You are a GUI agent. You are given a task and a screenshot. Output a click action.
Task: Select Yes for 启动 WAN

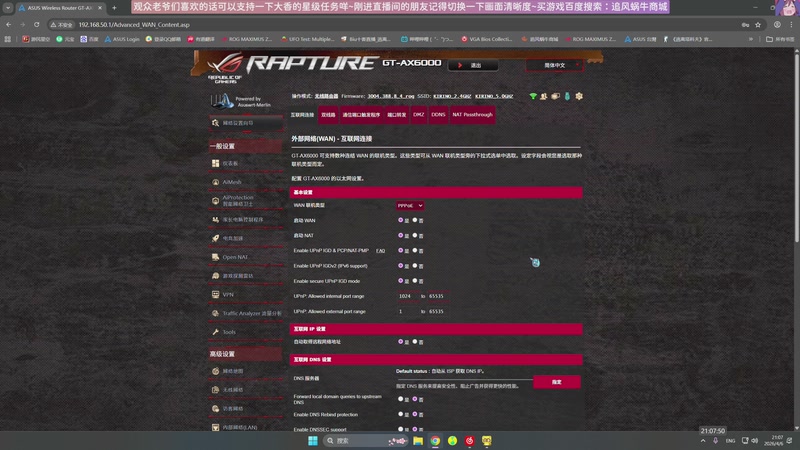point(401,220)
